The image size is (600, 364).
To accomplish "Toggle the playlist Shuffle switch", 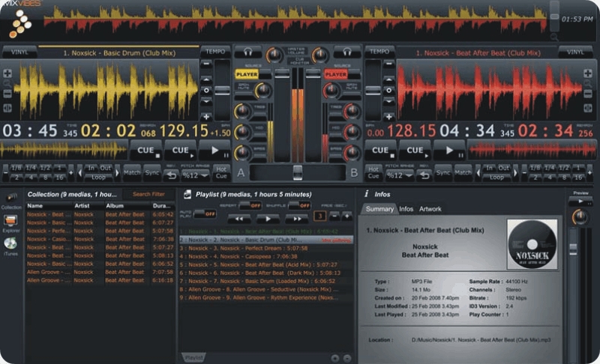I will point(298,204).
